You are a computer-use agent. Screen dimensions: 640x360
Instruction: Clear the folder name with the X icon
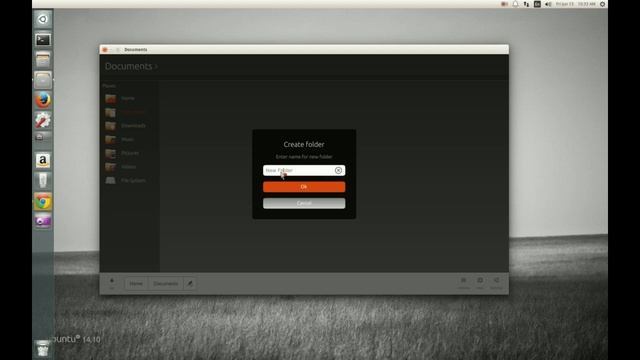[x=338, y=170]
